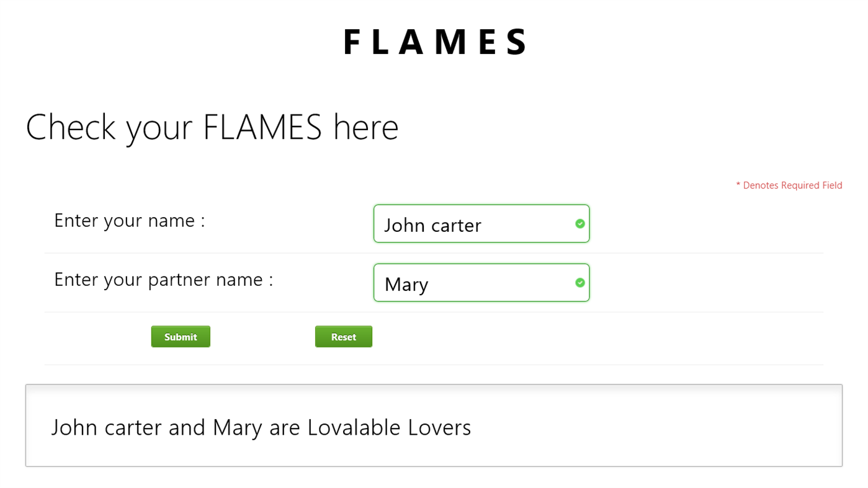Screen dimensions: 868x488
Task: Click the green checkmark in your name field
Action: coord(580,223)
